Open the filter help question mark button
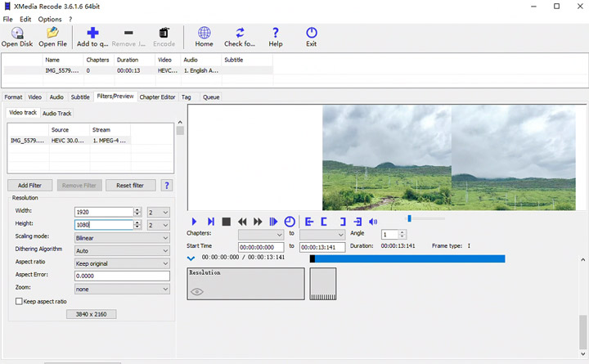The width and height of the screenshot is (589, 364). (167, 186)
